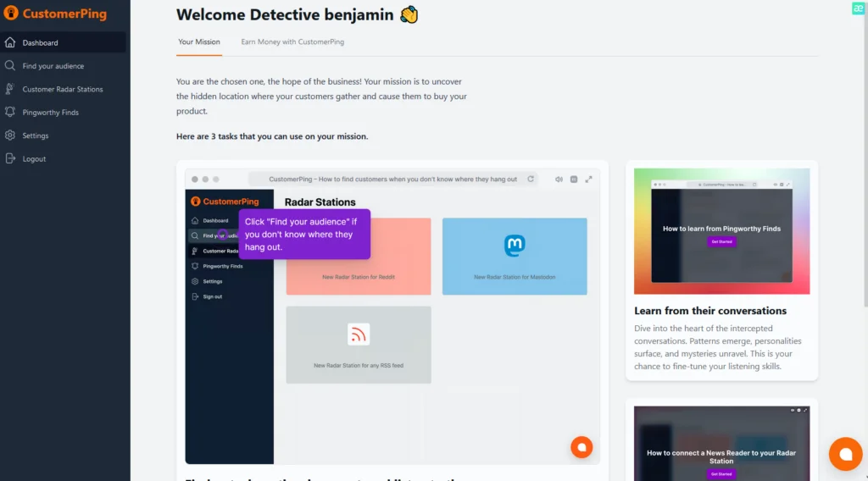Select New Radar Station for any RSS feed
This screenshot has width=868, height=481.
[359, 345]
